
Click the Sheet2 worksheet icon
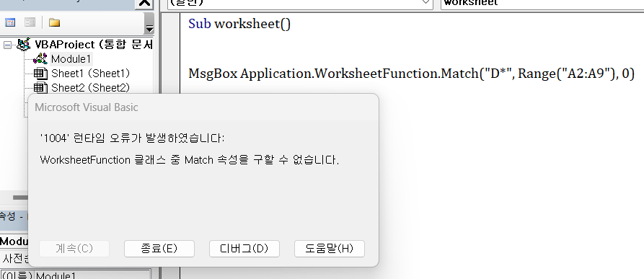40,88
